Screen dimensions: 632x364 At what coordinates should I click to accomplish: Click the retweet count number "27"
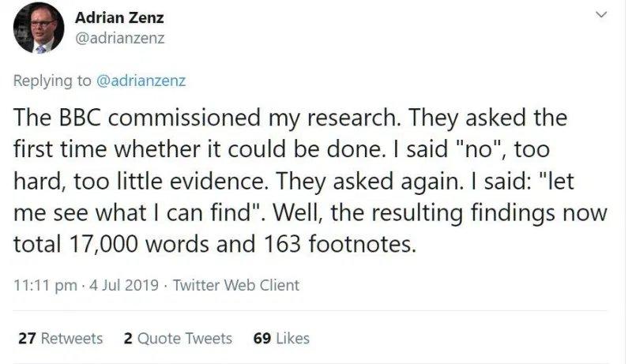(26, 338)
